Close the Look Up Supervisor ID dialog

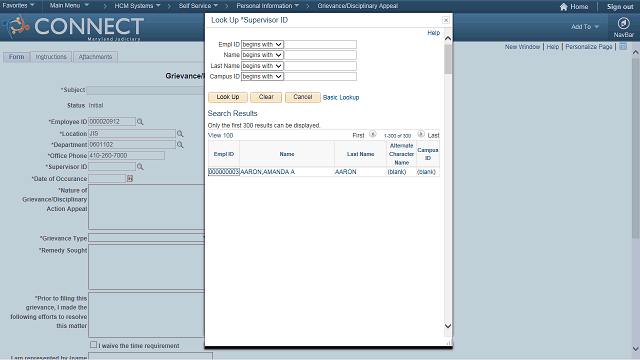(x=446, y=20)
